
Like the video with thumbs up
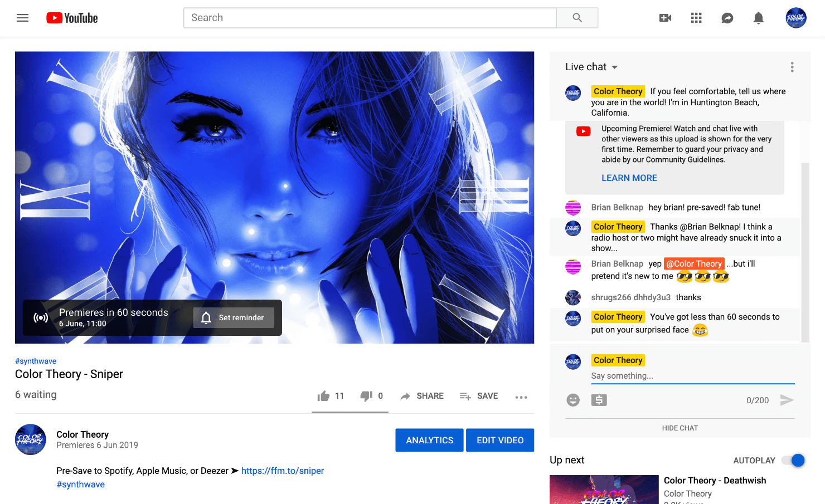[x=323, y=395]
